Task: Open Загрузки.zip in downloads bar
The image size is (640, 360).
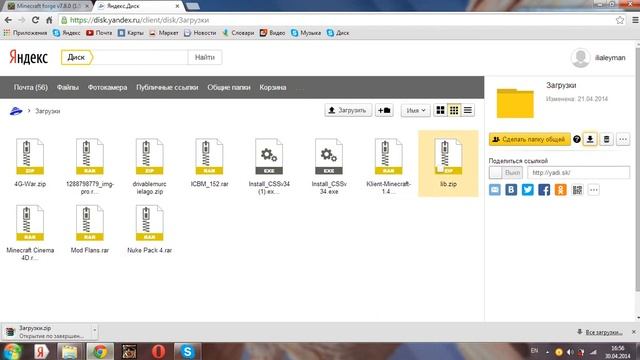Action: tap(47, 332)
